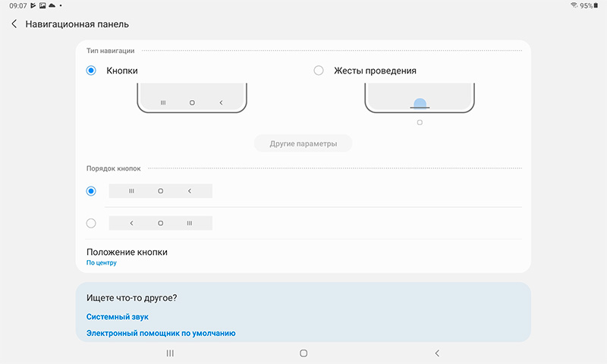Screen dimensions: 607x364
Task: Choose the Back-Home-Recents button order
Action: coord(92,223)
